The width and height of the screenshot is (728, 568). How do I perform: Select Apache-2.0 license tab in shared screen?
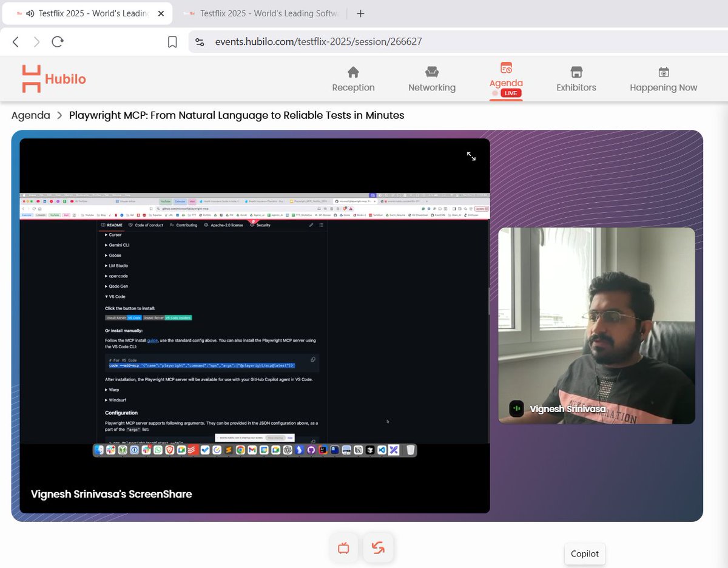point(223,225)
